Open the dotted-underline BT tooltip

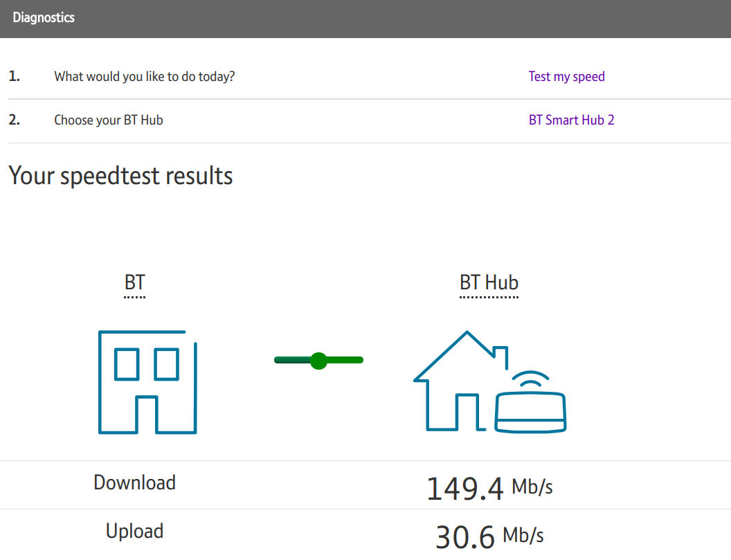pos(134,282)
